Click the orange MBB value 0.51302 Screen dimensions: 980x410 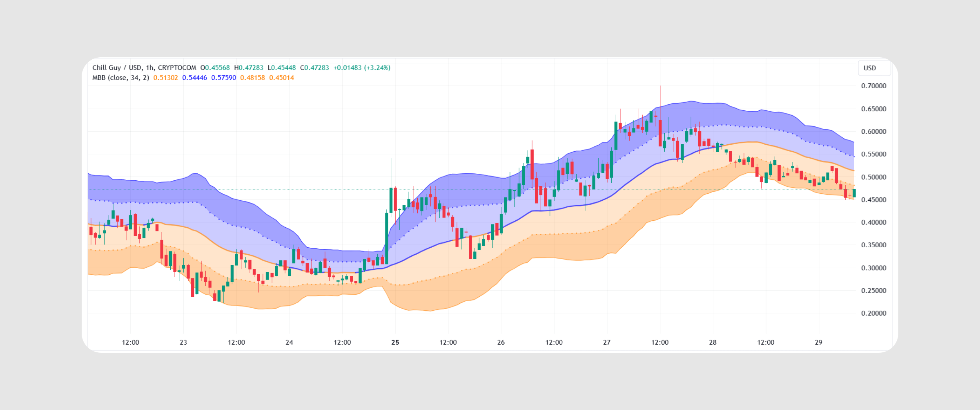coord(165,78)
